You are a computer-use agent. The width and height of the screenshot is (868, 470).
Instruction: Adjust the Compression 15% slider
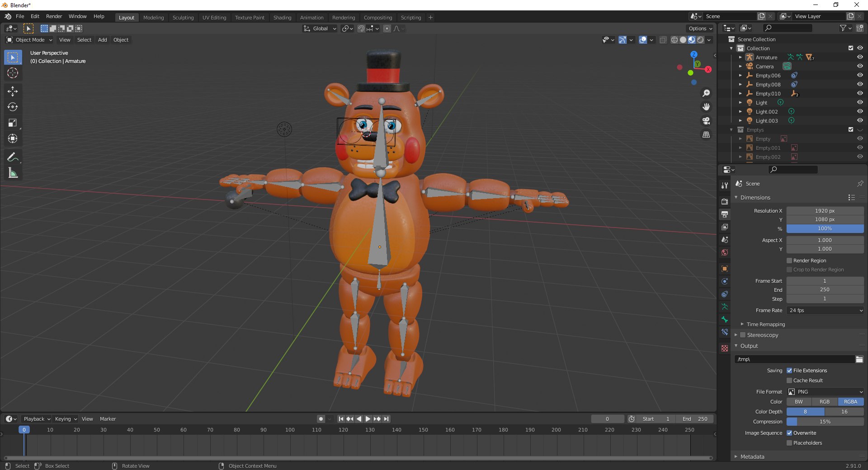pos(825,422)
